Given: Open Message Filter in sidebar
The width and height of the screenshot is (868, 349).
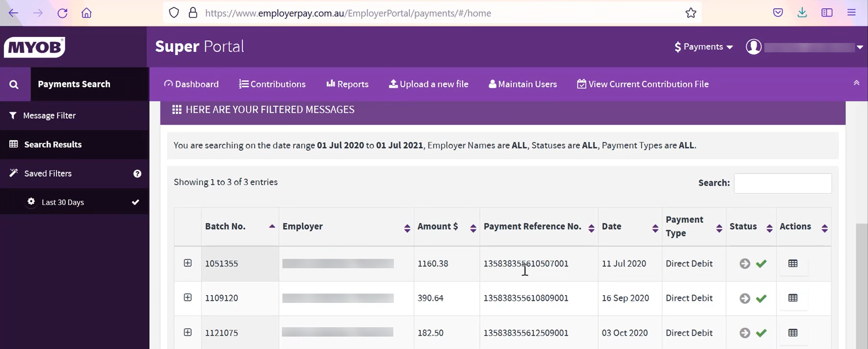Looking at the screenshot, I should tap(49, 115).
